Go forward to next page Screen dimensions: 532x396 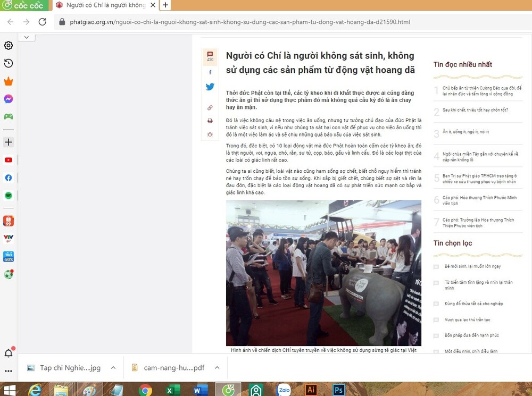tap(27, 22)
